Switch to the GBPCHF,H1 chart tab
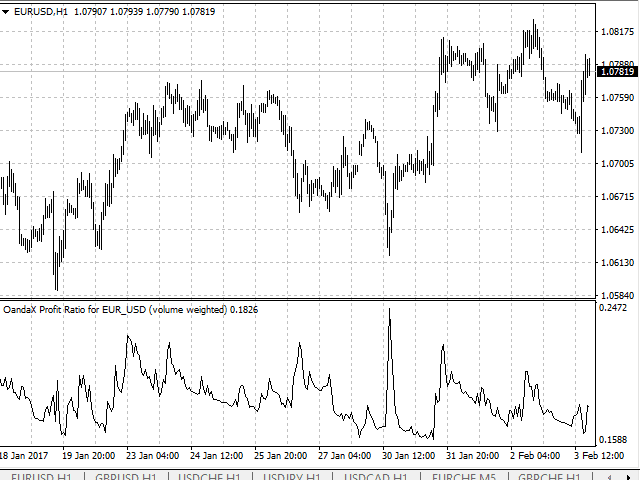Image resolution: width=640 pixels, height=480 pixels. click(549, 476)
